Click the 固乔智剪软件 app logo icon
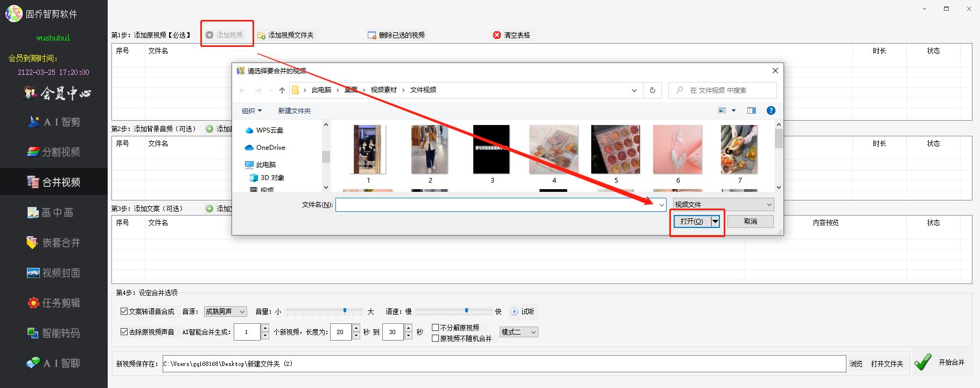Screen dimensions: 980x388 [13, 13]
